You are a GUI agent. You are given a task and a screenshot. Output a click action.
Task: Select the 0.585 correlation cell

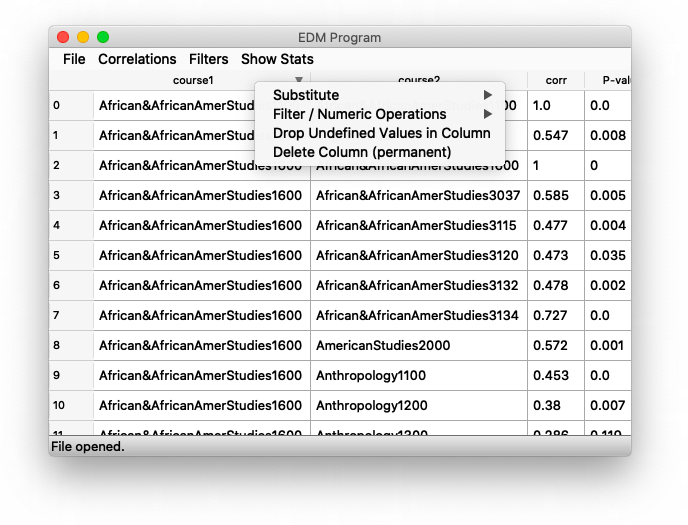point(556,195)
